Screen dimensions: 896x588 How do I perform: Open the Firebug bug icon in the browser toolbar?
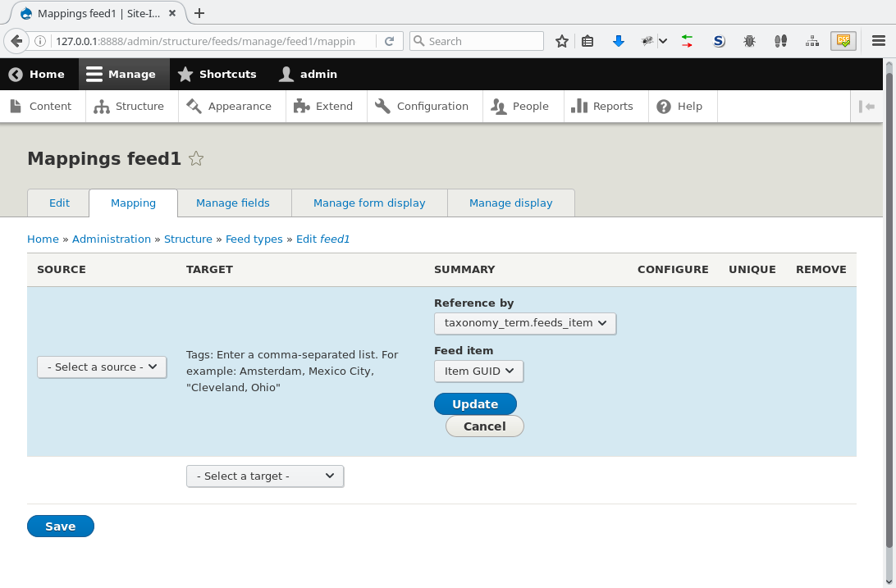pyautogui.click(x=749, y=40)
